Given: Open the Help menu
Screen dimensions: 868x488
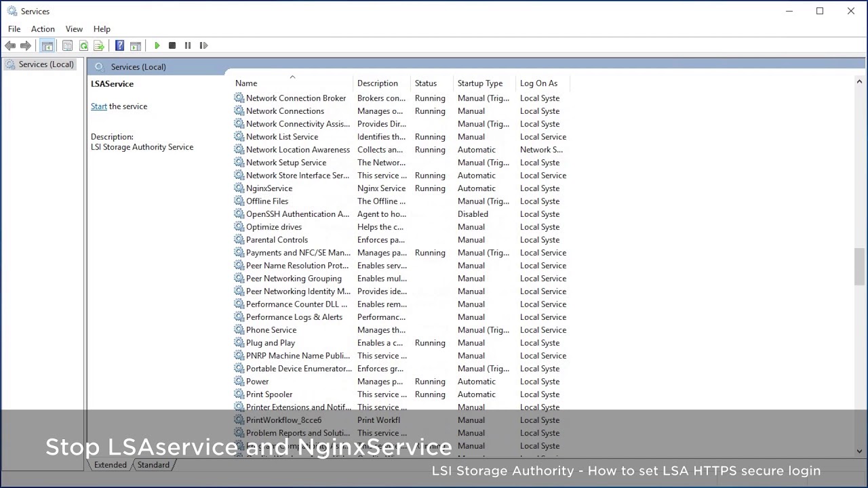Looking at the screenshot, I should (102, 29).
